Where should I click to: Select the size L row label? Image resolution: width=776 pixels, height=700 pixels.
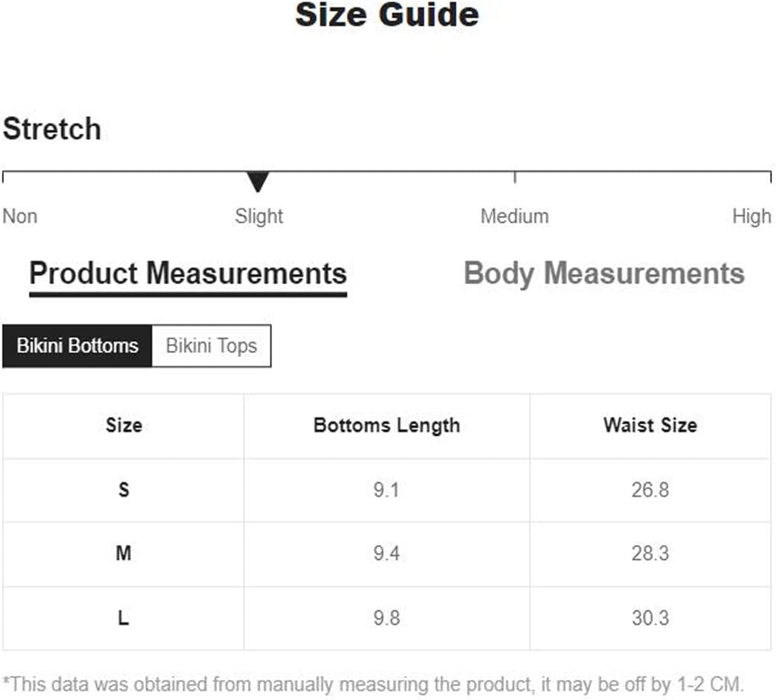[x=124, y=618]
